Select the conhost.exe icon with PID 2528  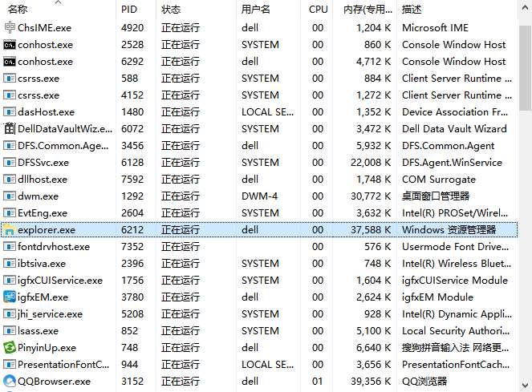click(x=10, y=44)
